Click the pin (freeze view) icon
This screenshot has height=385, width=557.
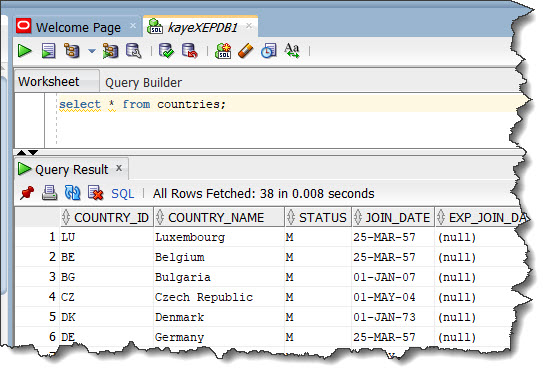pyautogui.click(x=27, y=193)
